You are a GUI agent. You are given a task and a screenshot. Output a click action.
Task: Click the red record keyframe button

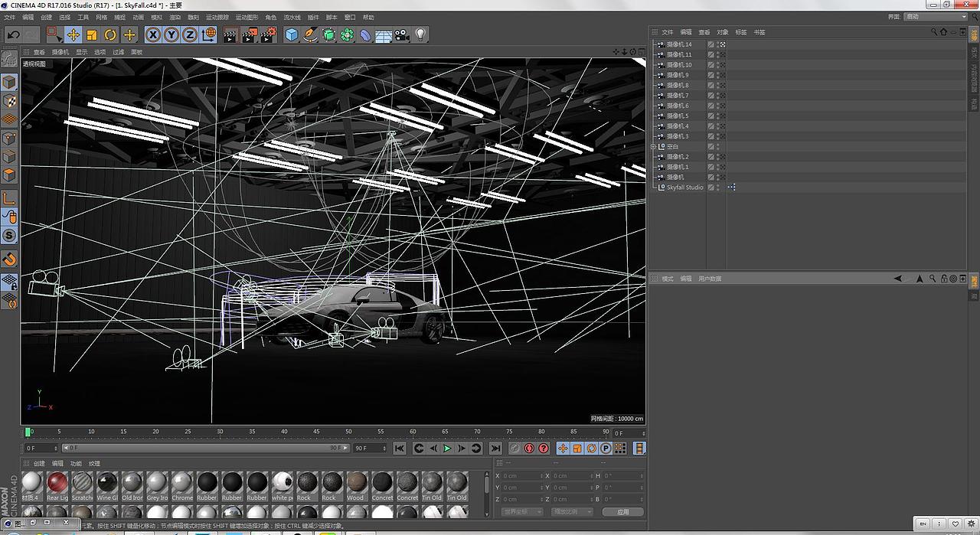[x=514, y=449]
